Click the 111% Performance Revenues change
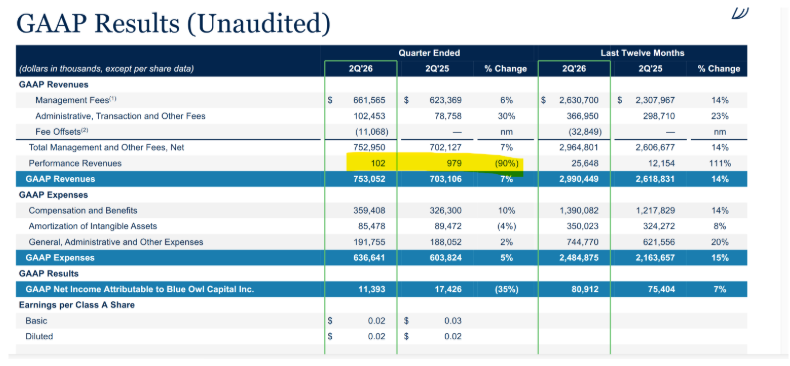The width and height of the screenshot is (790, 366). 720,163
